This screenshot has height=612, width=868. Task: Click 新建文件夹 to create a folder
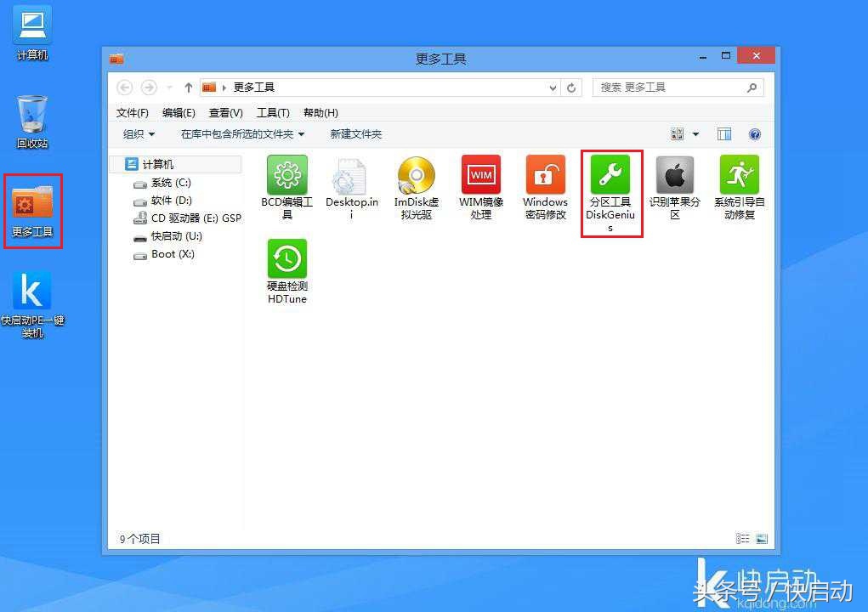(355, 133)
